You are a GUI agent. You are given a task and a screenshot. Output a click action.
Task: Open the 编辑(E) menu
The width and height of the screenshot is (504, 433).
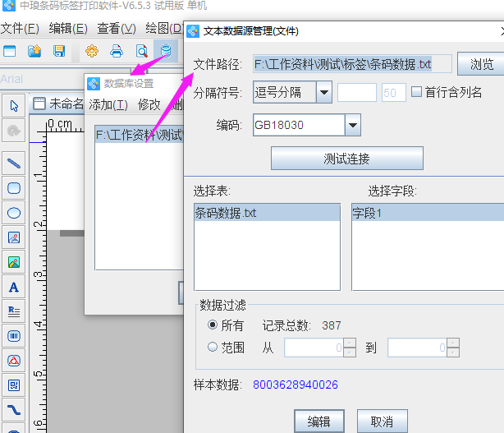(x=68, y=29)
